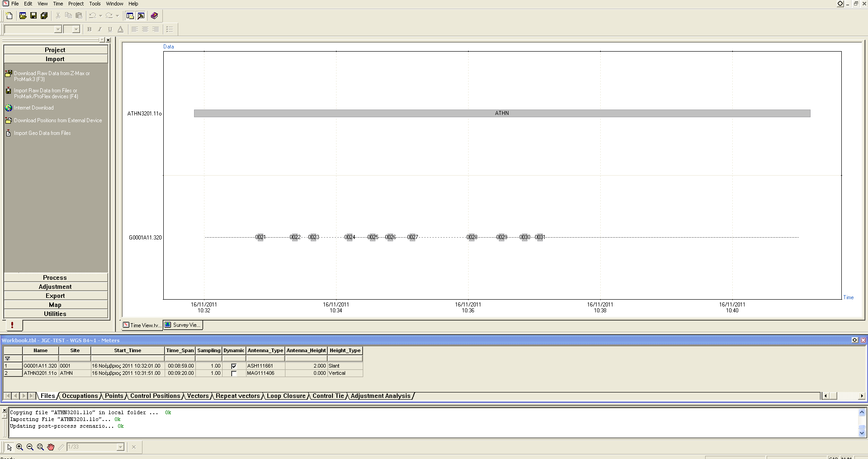Select the ATHN observation bar in the timeline
868x459 pixels.
pyautogui.click(x=502, y=113)
